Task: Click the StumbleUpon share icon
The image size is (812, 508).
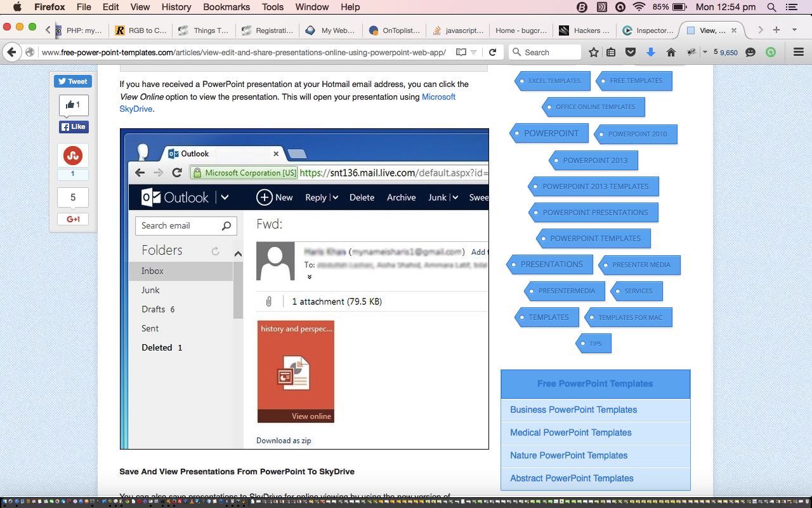Action: [x=73, y=155]
